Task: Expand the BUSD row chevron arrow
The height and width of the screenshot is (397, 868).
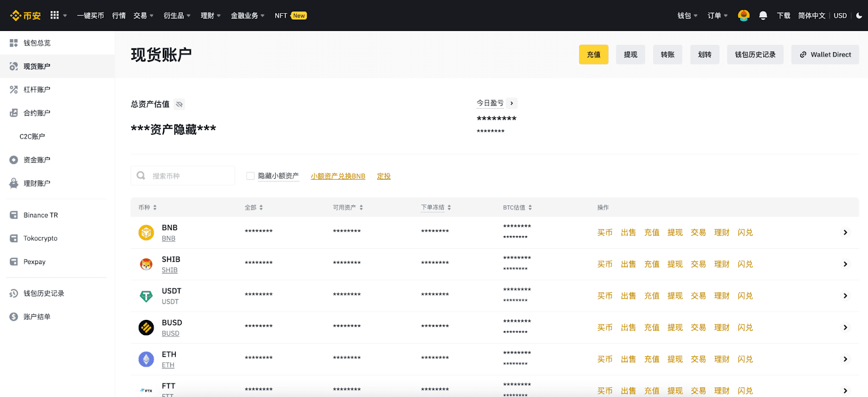Action: point(845,327)
